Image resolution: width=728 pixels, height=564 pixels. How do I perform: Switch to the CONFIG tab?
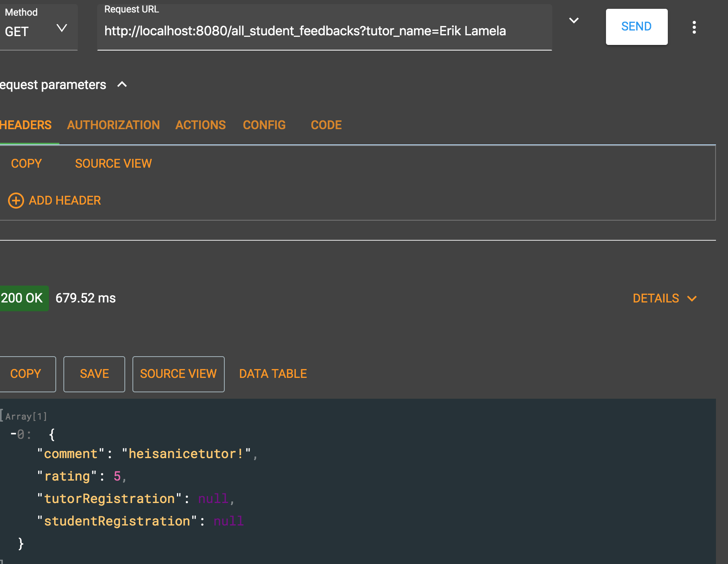264,125
